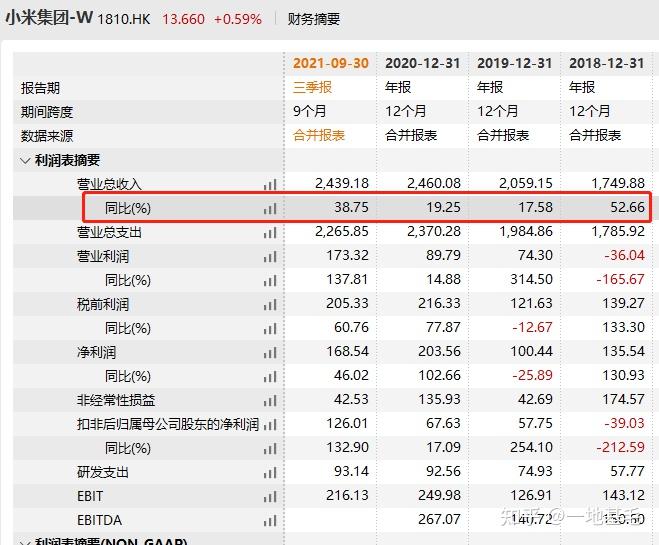This screenshot has height=545, width=659.
Task: Open chart icon in 同比(%) row with 60.76
Action: pyautogui.click(x=270, y=328)
